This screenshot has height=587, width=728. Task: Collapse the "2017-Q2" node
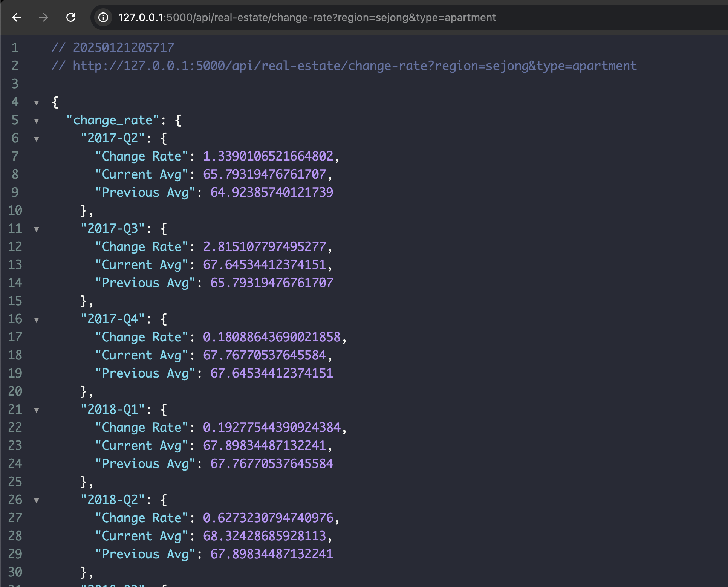click(37, 139)
